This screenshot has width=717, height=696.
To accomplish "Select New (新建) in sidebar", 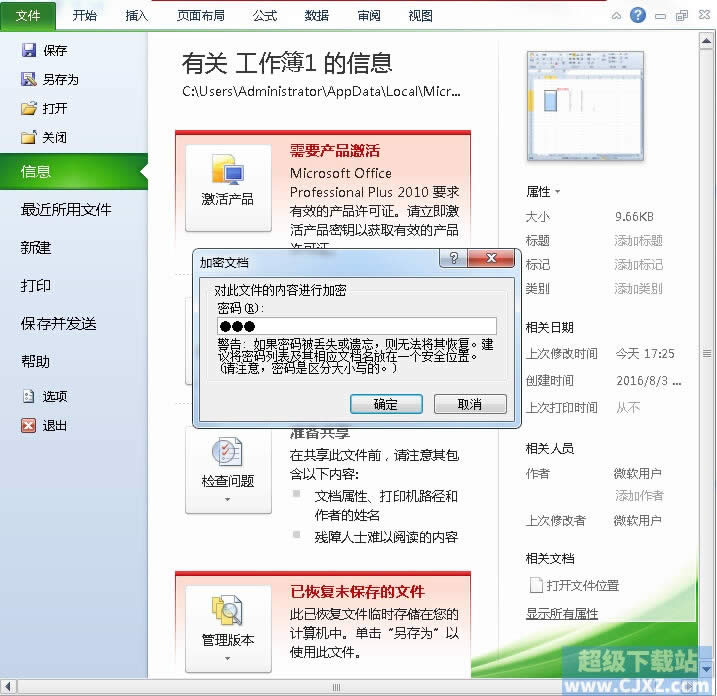I will 36,247.
